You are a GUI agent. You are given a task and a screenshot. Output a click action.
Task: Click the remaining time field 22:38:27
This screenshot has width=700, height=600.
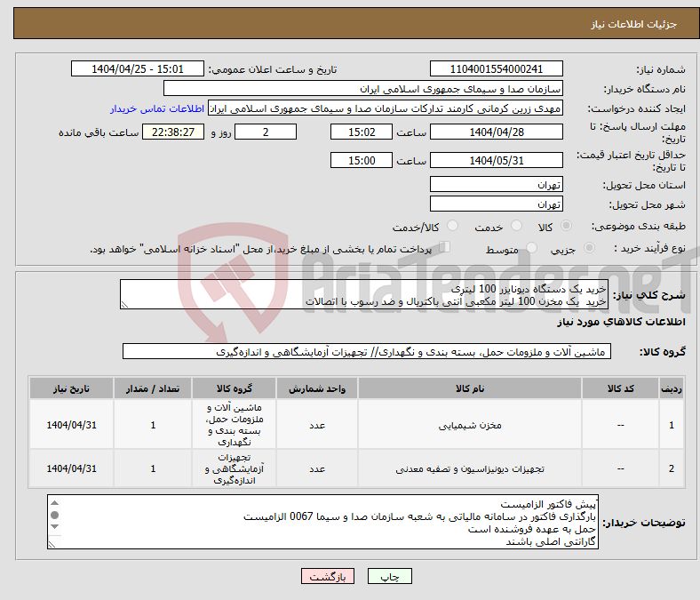(173, 132)
